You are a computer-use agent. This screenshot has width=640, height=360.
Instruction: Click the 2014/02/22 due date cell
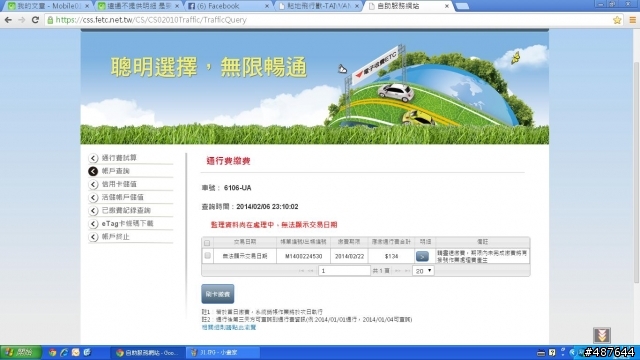[349, 256]
